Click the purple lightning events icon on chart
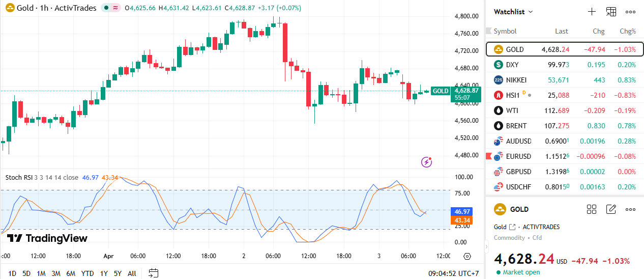 427,162
